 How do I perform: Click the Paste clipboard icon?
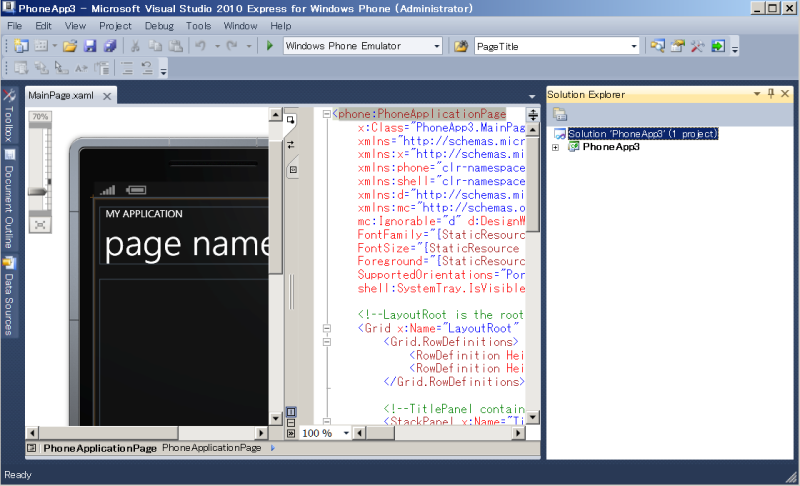pos(176,46)
